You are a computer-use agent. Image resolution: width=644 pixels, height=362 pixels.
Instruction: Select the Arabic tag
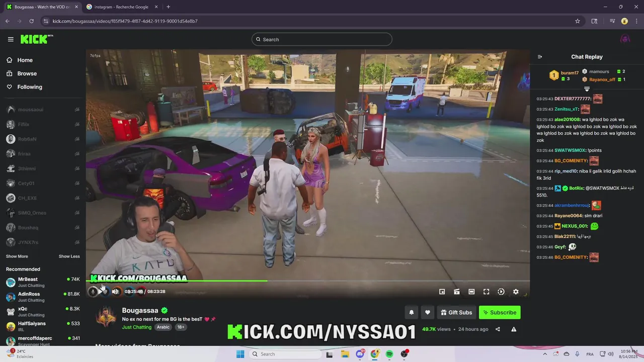pos(163,327)
